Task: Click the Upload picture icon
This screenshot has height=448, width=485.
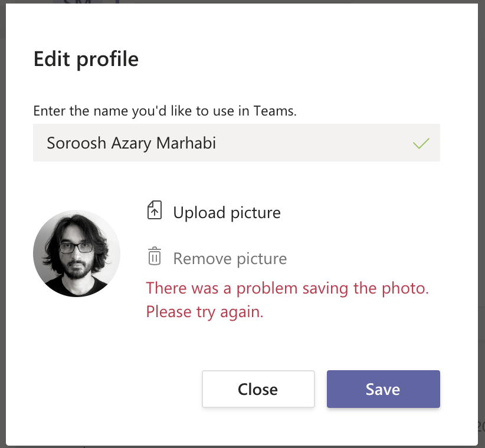Action: point(154,211)
